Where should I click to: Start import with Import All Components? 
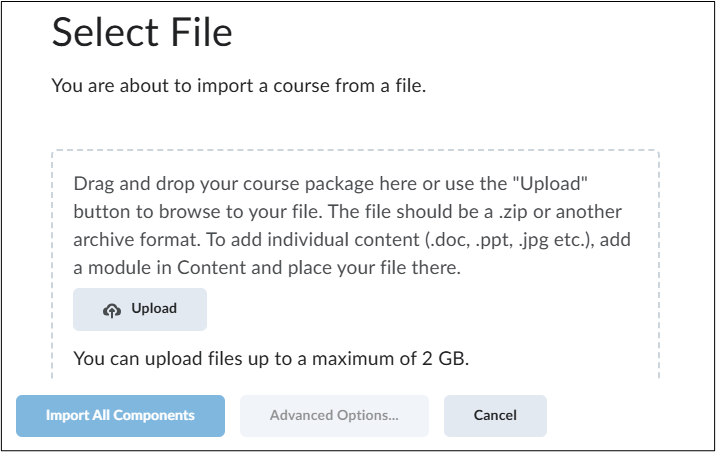click(x=120, y=415)
